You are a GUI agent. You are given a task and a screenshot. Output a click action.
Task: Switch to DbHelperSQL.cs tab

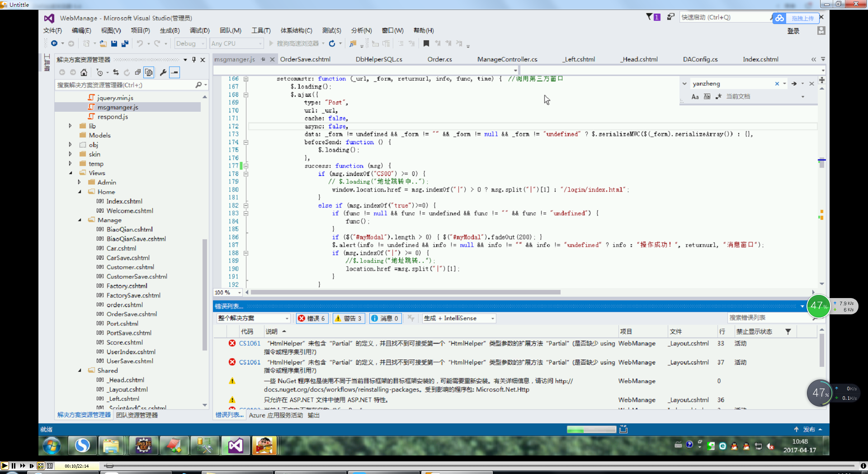[x=379, y=59]
